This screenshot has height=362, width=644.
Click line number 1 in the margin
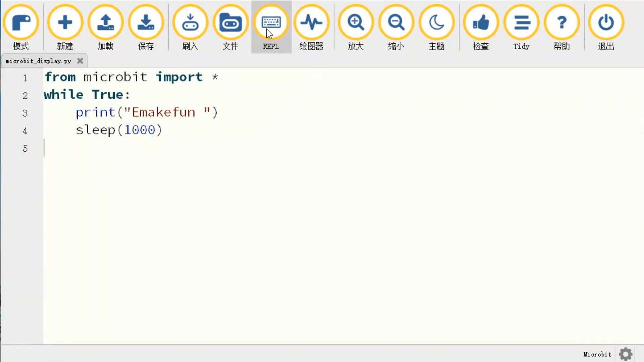25,78
